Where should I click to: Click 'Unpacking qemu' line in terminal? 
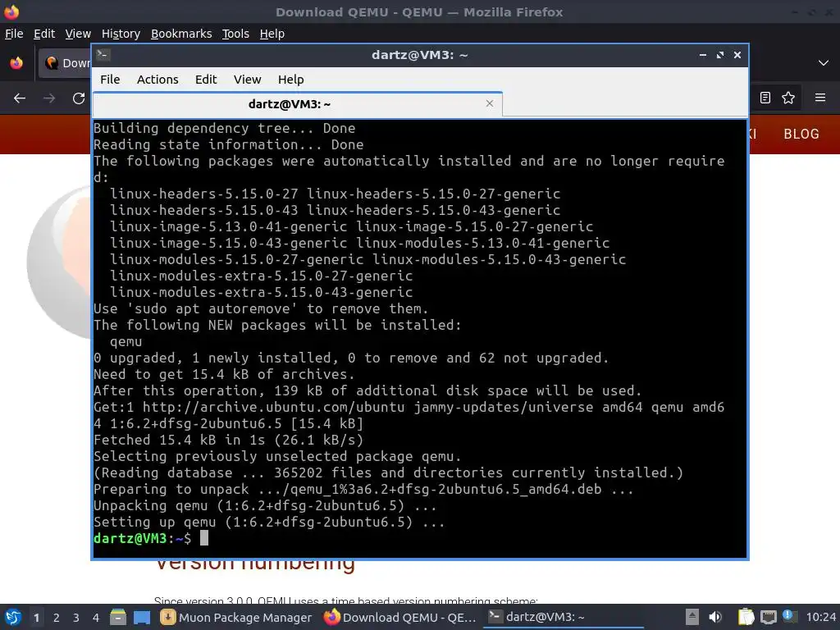pos(265,505)
